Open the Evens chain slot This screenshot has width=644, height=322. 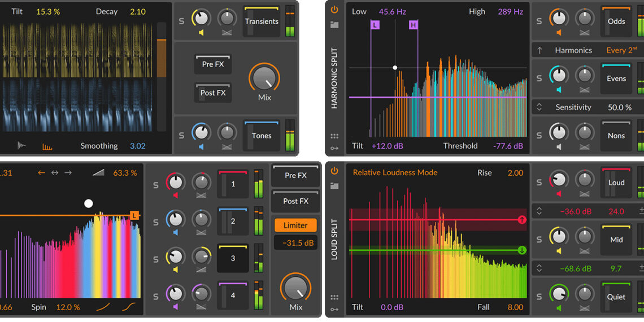click(x=616, y=79)
